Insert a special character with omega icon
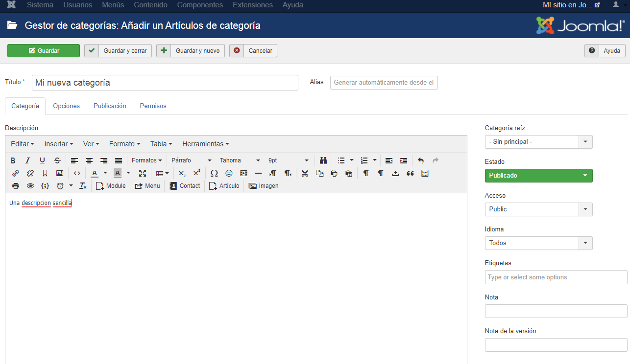630x364 pixels. click(214, 173)
